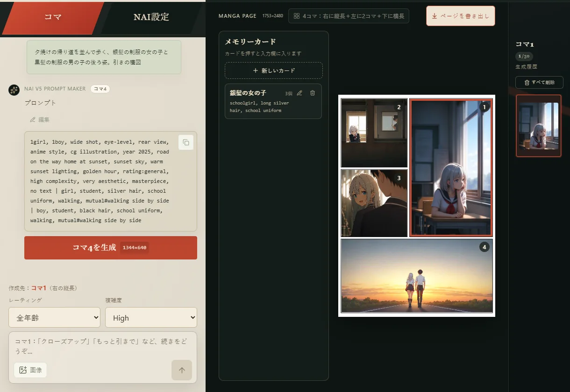Open the 4コマ layout selector

[x=349, y=16]
